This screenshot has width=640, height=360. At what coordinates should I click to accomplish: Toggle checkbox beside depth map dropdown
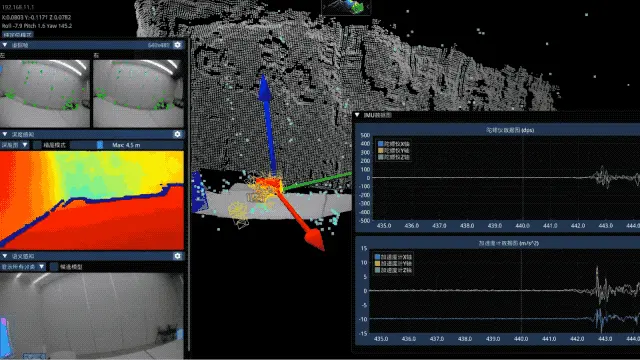(37, 145)
